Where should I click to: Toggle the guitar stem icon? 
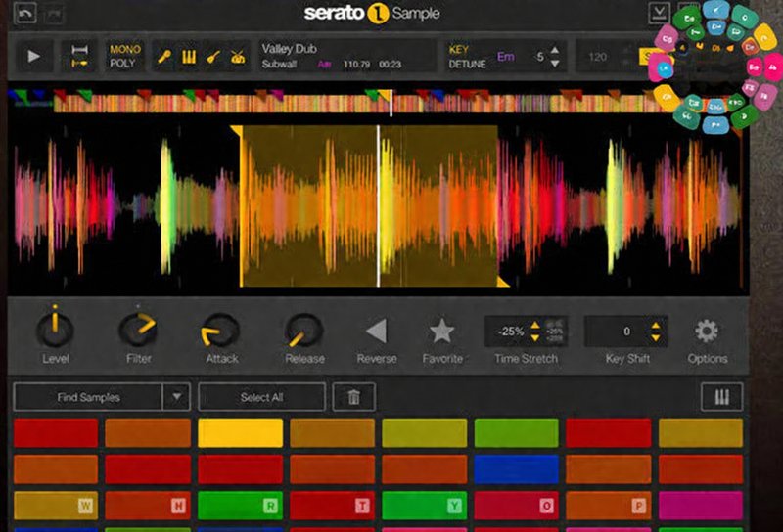pos(213,57)
